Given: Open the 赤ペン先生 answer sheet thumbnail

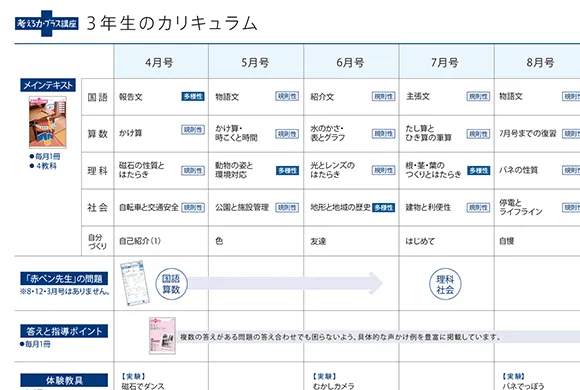Looking at the screenshot, I should [x=135, y=283].
